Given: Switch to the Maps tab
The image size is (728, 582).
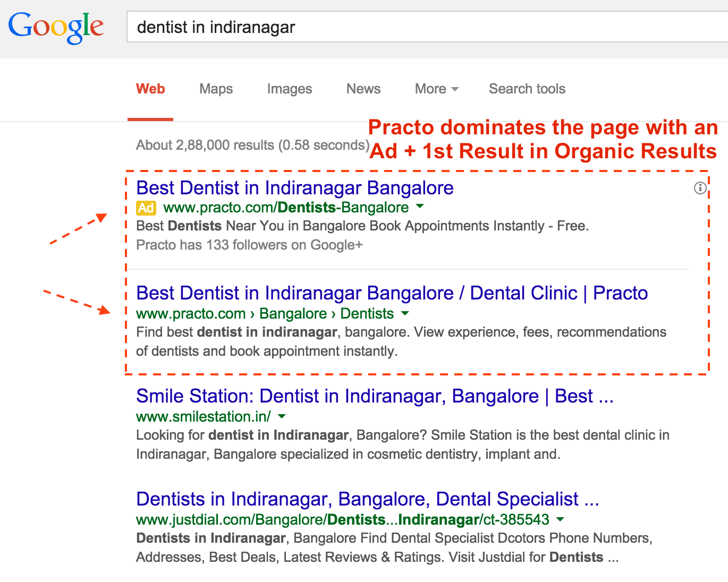Looking at the screenshot, I should pyautogui.click(x=216, y=89).
